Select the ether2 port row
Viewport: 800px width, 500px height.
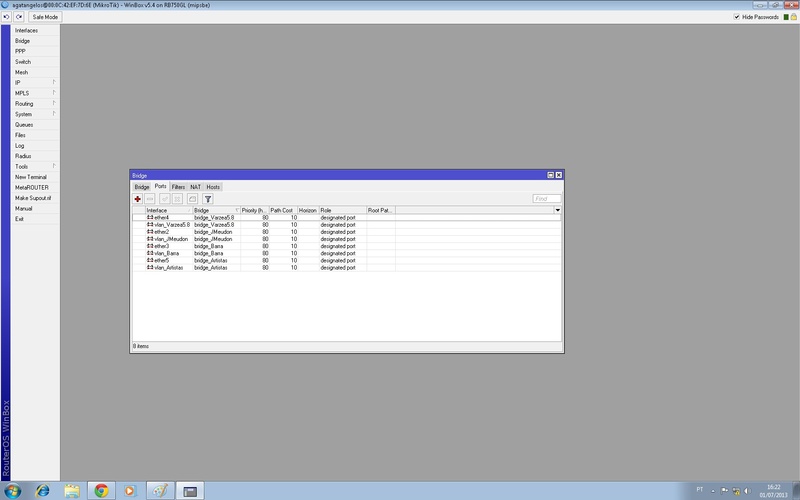(x=346, y=232)
